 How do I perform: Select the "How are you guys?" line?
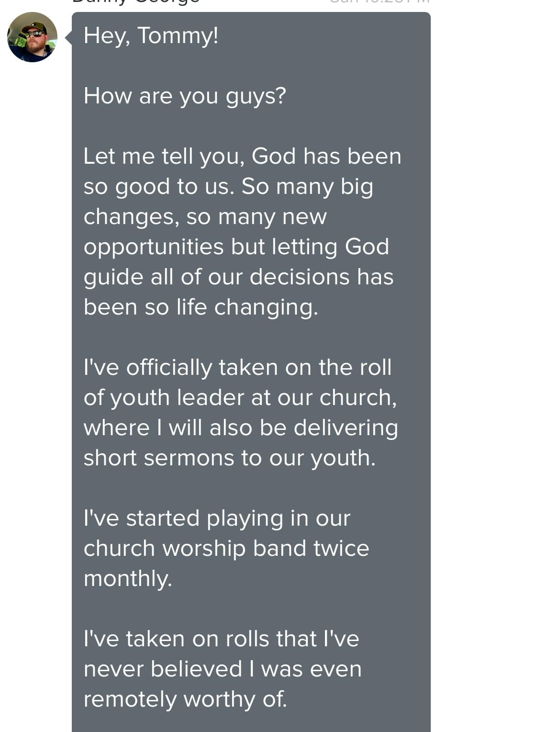[x=184, y=96]
